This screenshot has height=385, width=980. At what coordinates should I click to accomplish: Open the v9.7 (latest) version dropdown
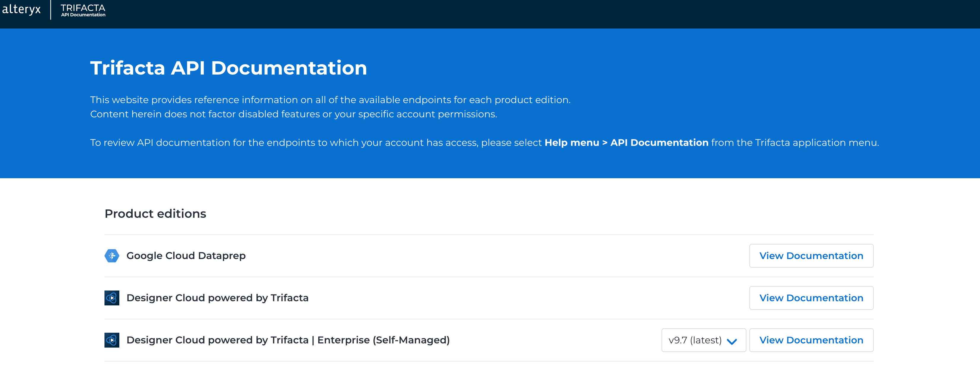(x=703, y=340)
